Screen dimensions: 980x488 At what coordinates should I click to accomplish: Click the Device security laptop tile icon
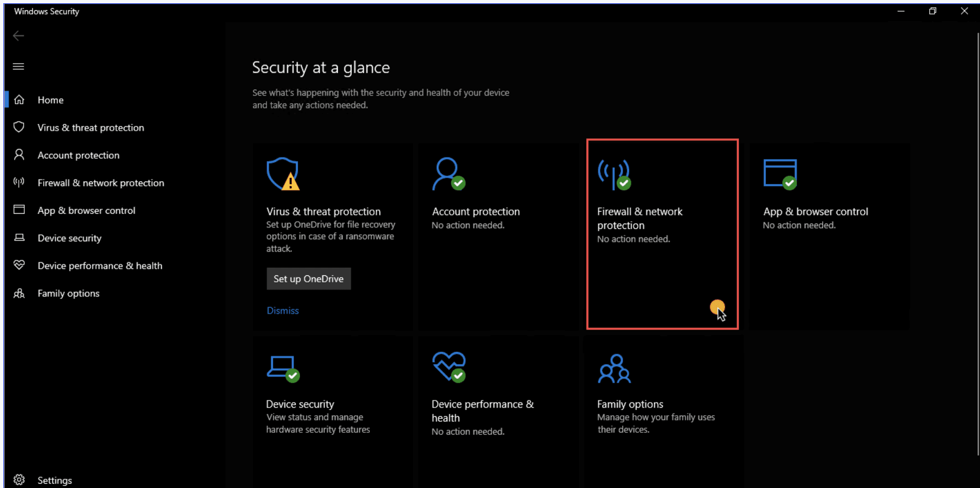283,368
